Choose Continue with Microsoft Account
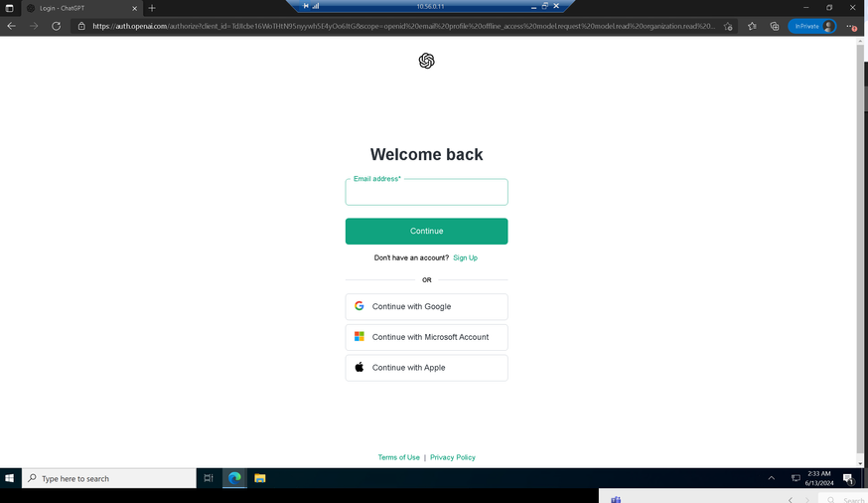 tap(426, 337)
